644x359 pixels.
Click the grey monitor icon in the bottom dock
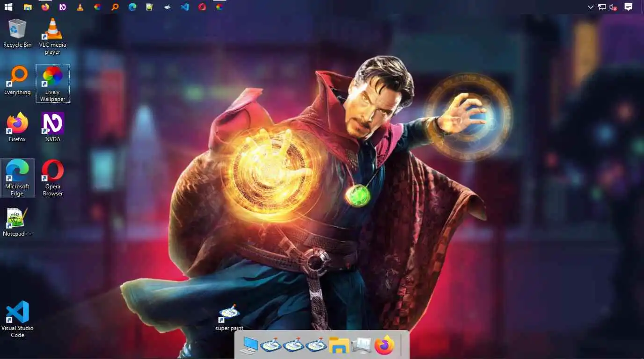pyautogui.click(x=361, y=345)
